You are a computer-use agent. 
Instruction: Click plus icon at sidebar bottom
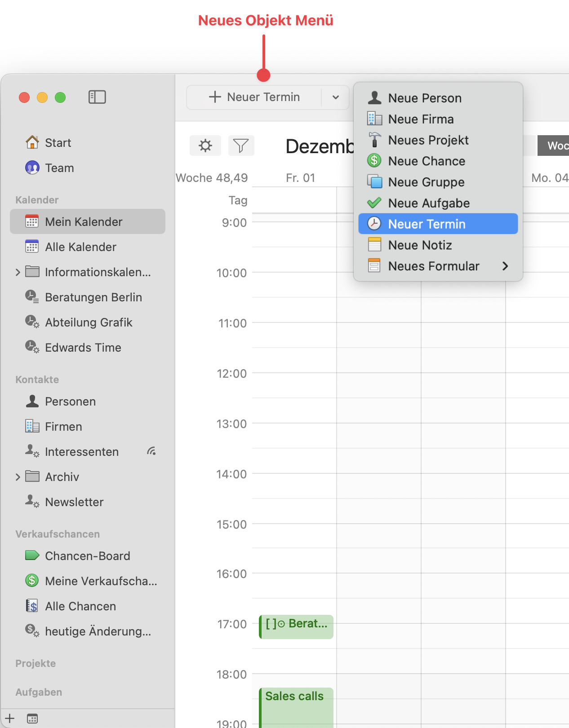click(10, 718)
